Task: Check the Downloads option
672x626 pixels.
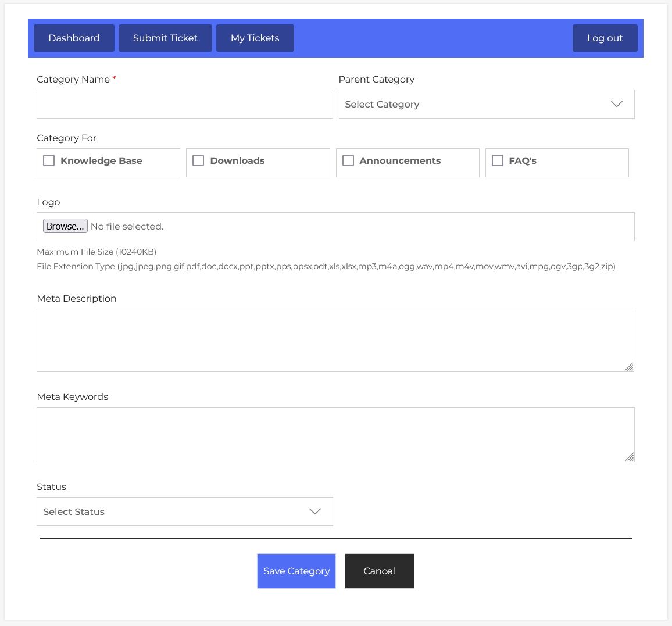Action: pyautogui.click(x=198, y=161)
